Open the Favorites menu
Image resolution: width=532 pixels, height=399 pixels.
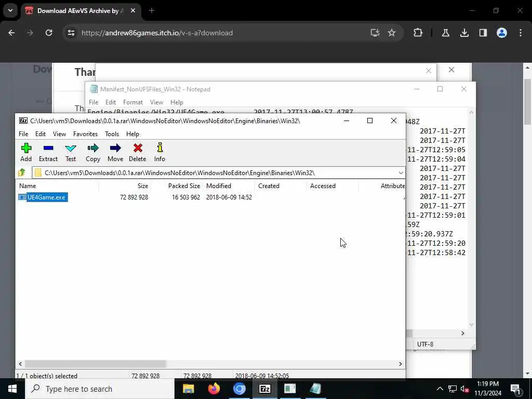(x=86, y=134)
